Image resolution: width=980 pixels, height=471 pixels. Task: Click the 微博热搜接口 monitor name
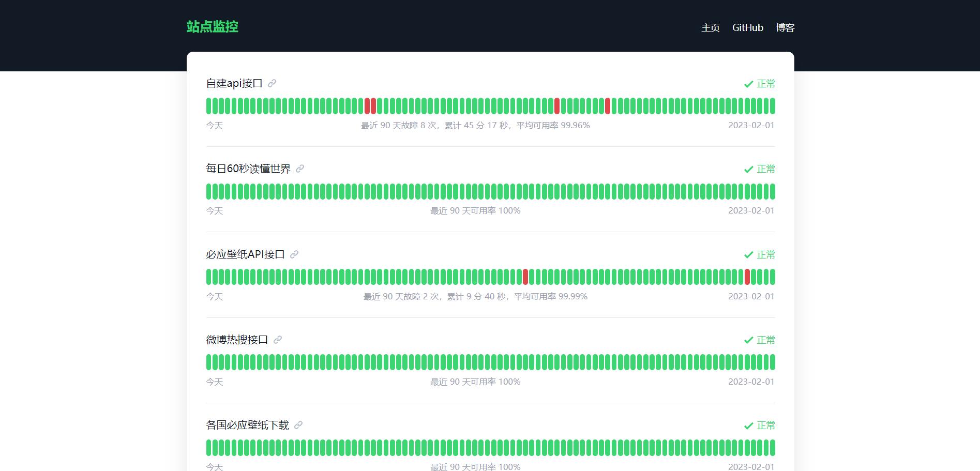tap(237, 340)
